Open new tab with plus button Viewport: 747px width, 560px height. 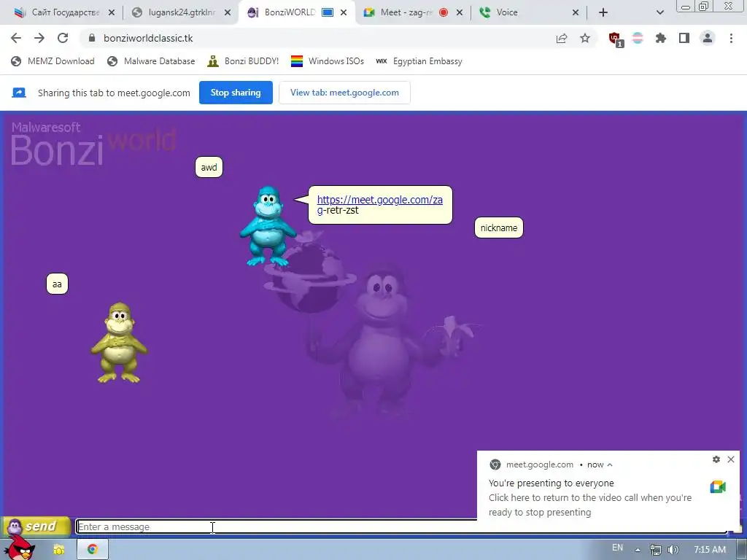(x=603, y=12)
